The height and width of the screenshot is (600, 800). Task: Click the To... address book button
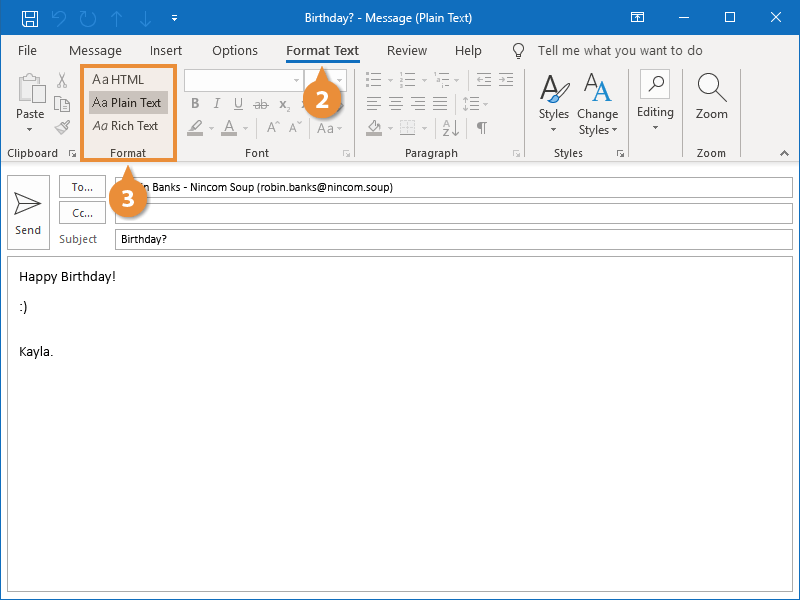point(82,187)
